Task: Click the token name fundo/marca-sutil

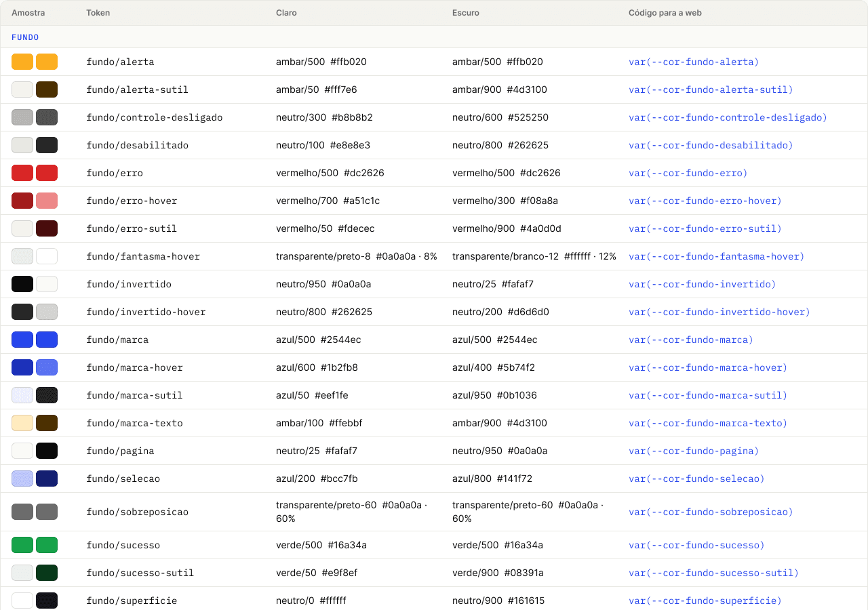Action: pos(134,395)
